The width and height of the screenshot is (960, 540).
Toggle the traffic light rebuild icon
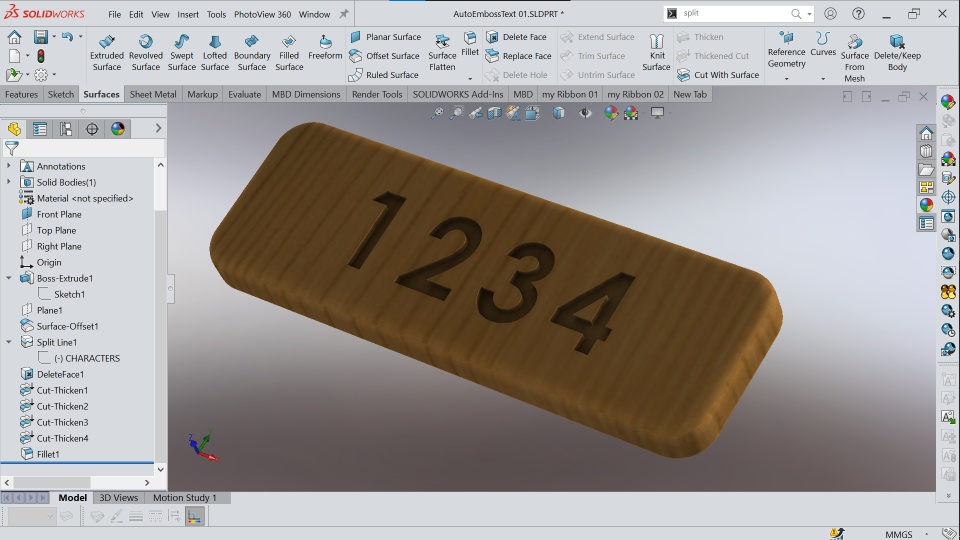tap(40, 56)
